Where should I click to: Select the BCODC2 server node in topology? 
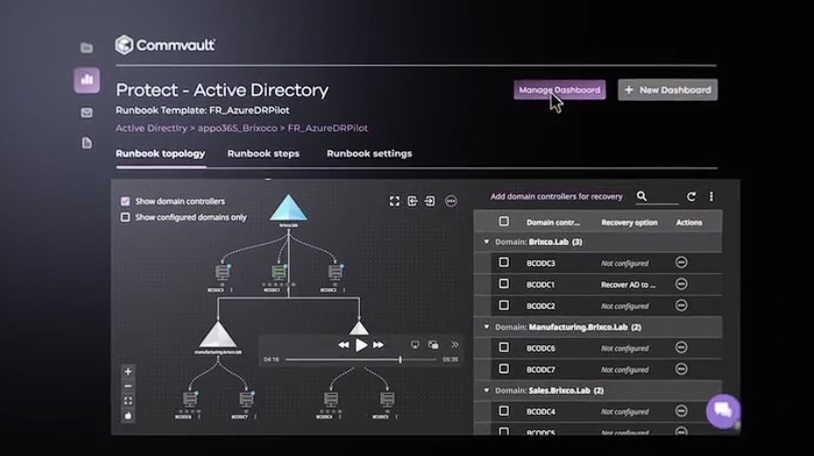(x=335, y=272)
